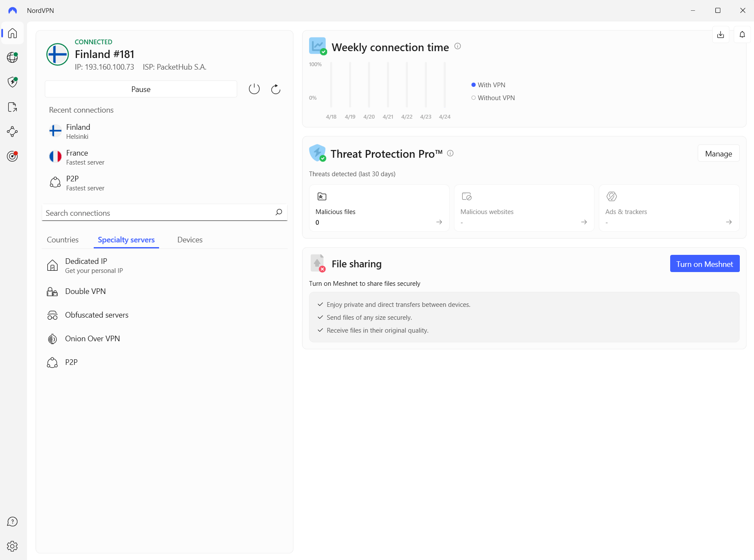Viewport: 754px width, 560px height.
Task: Click the Ads & trackers arrow
Action: pyautogui.click(x=729, y=222)
